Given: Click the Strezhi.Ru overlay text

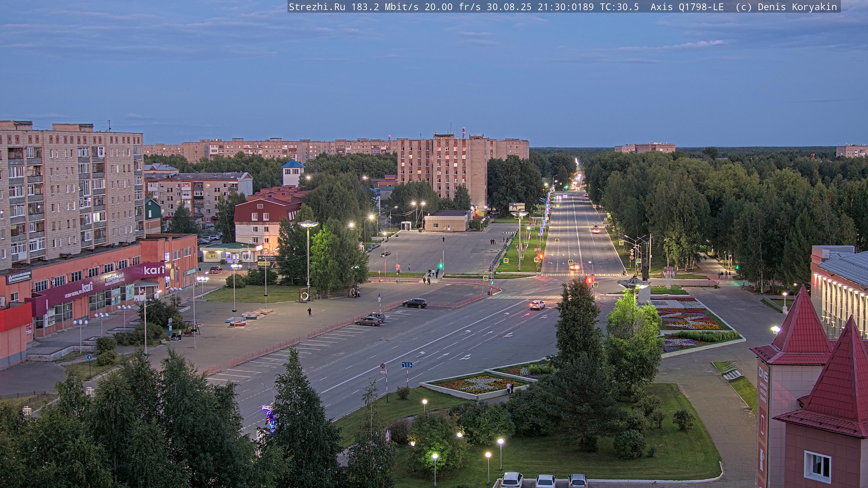Looking at the screenshot, I should coord(317,7).
